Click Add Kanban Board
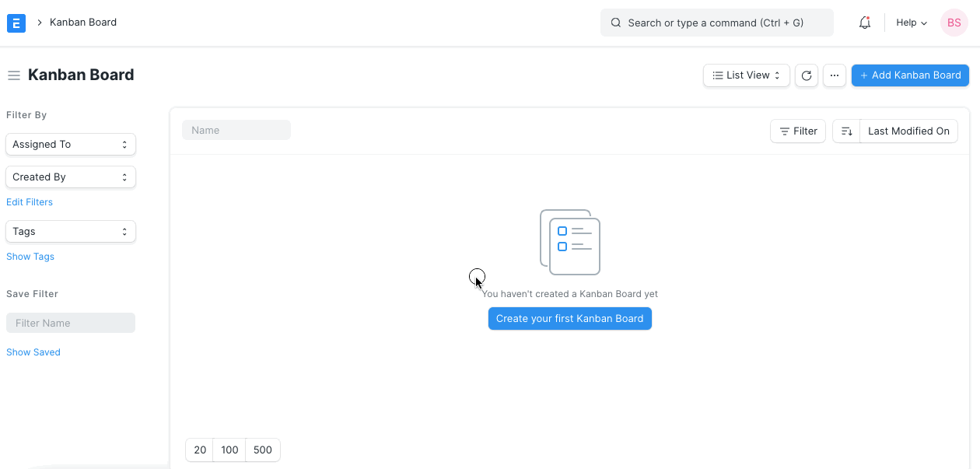The image size is (980, 469). [909, 75]
